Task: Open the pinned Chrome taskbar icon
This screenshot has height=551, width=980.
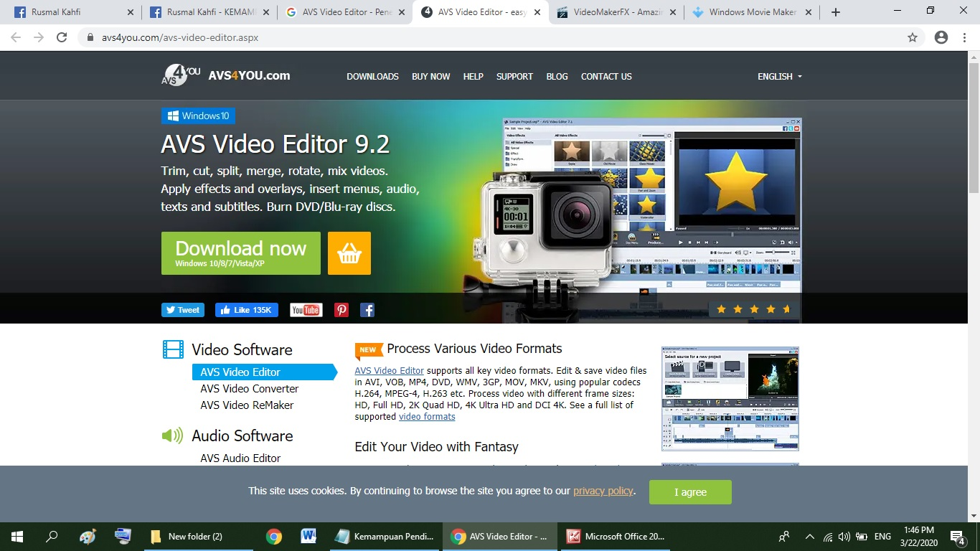Action: tap(273, 537)
